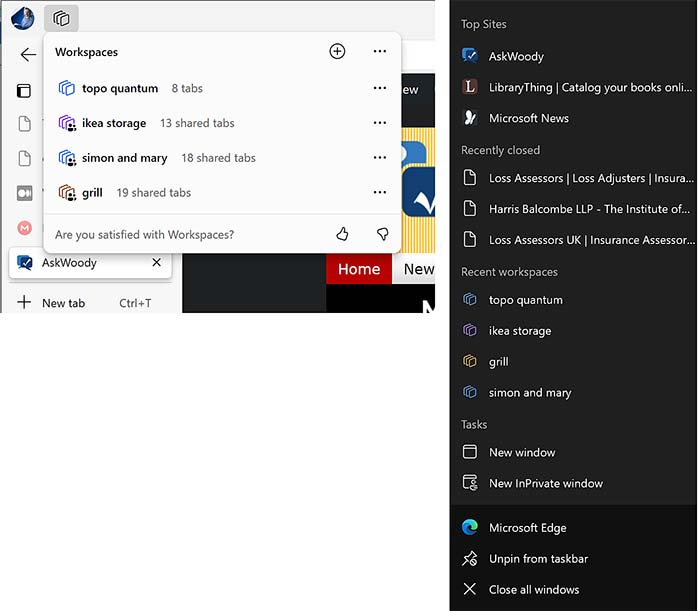
Task: Open Microsoft News from the jump list
Action: (573, 118)
